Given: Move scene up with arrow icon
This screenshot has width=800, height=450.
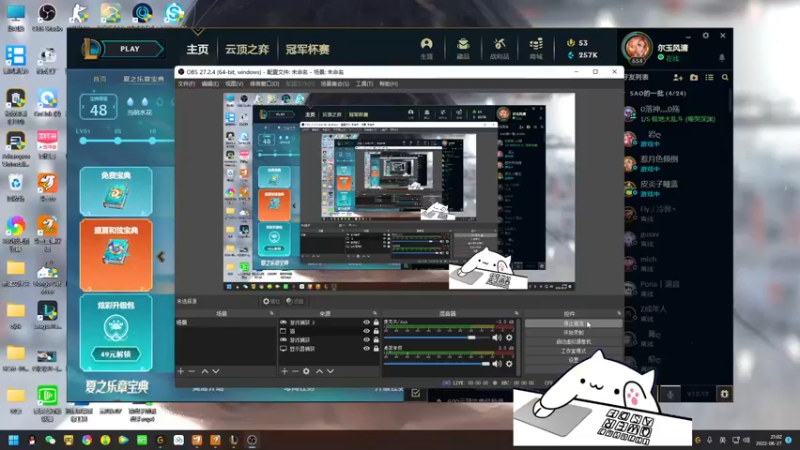Looking at the screenshot, I should 205,371.
